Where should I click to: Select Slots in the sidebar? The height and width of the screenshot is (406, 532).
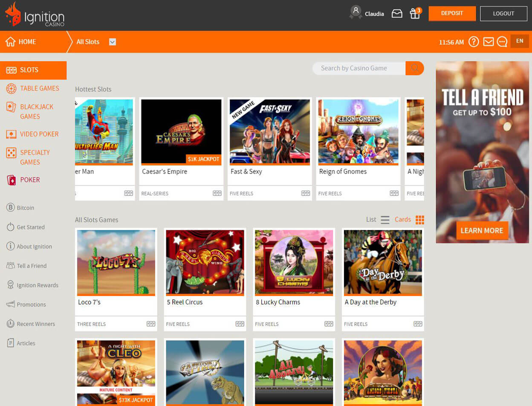(x=33, y=70)
